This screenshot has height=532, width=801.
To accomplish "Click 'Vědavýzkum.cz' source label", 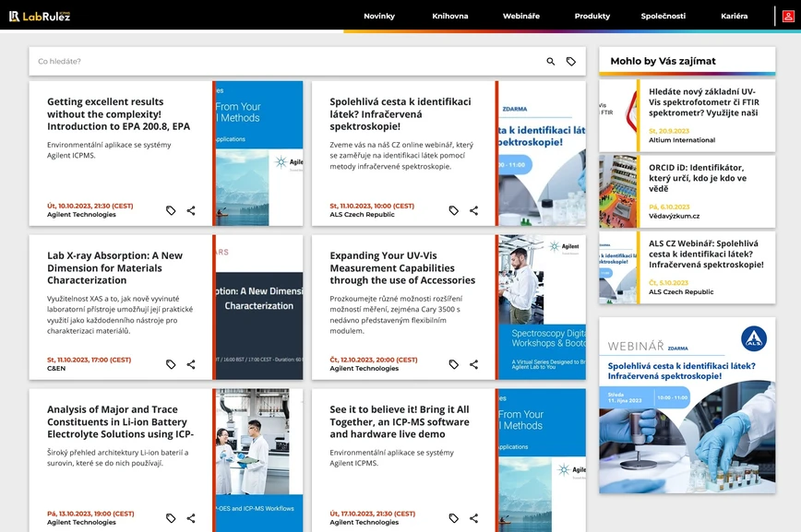I will (675, 216).
